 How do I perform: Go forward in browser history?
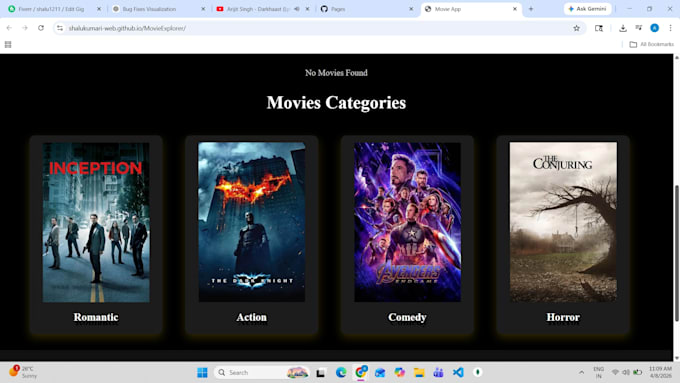(25, 28)
